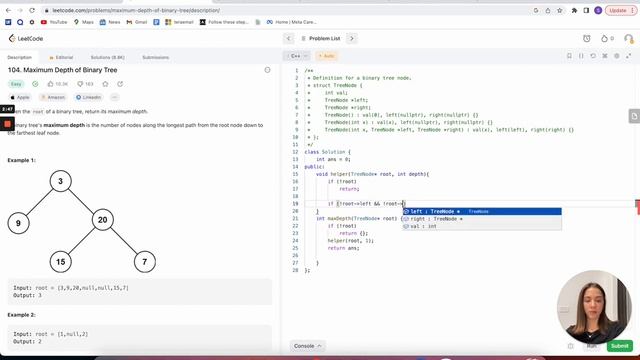
Task: Reload the page
Action: pos(32,10)
